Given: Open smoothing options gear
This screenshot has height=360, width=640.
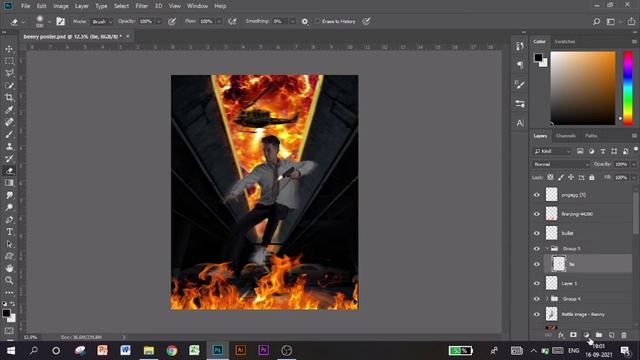Looking at the screenshot, I should click(x=304, y=21).
